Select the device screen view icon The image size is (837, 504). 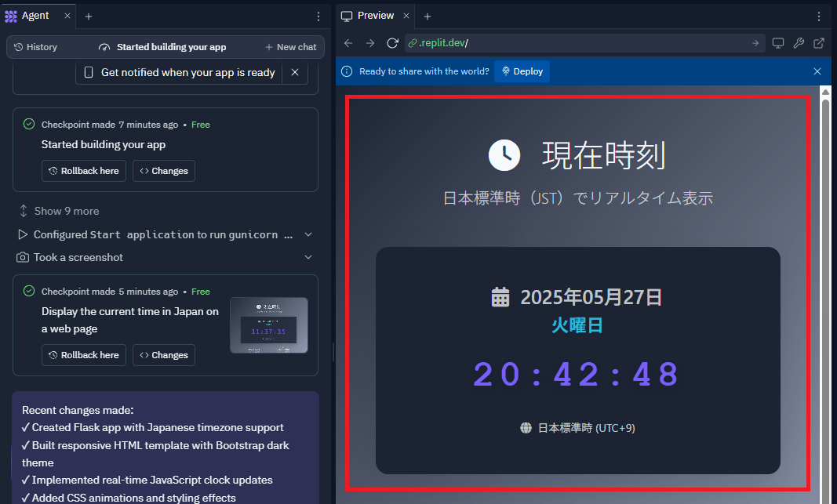click(777, 44)
